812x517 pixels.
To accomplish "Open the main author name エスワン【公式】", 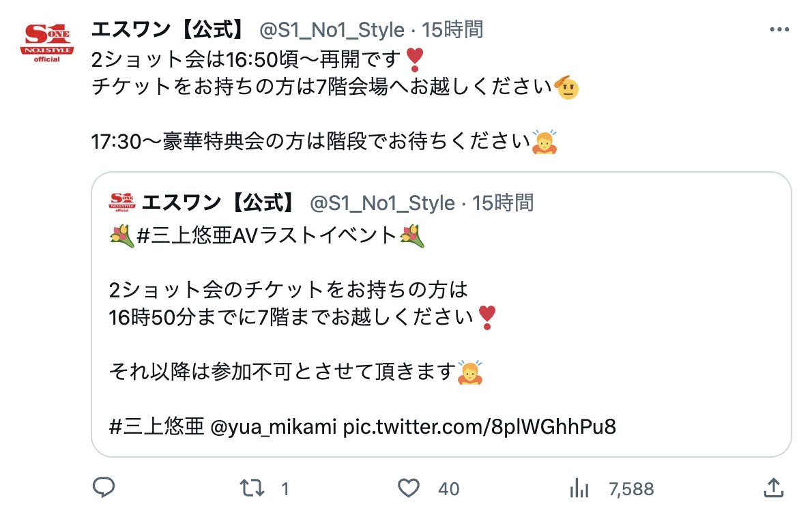I will (169, 30).
